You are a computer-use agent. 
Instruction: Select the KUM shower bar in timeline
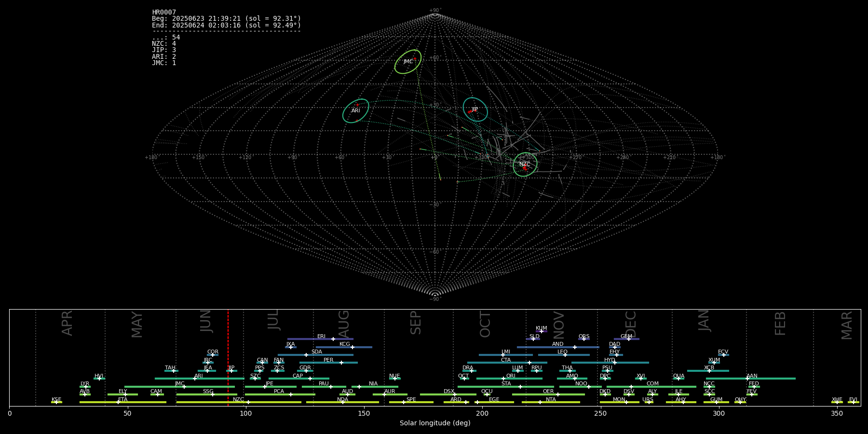click(x=542, y=331)
